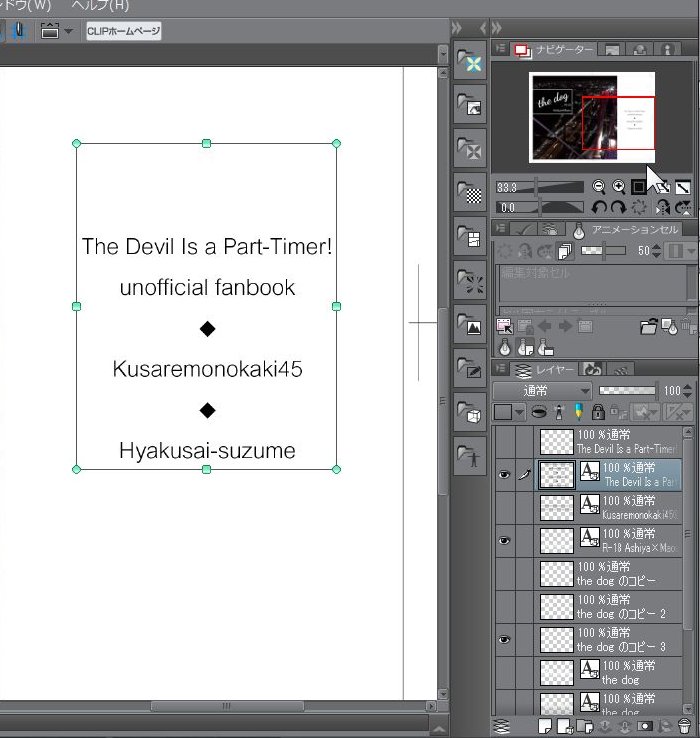This screenshot has width=700, height=738.
Task: Open the 3D material folder with cube icon
Action: click(x=470, y=412)
